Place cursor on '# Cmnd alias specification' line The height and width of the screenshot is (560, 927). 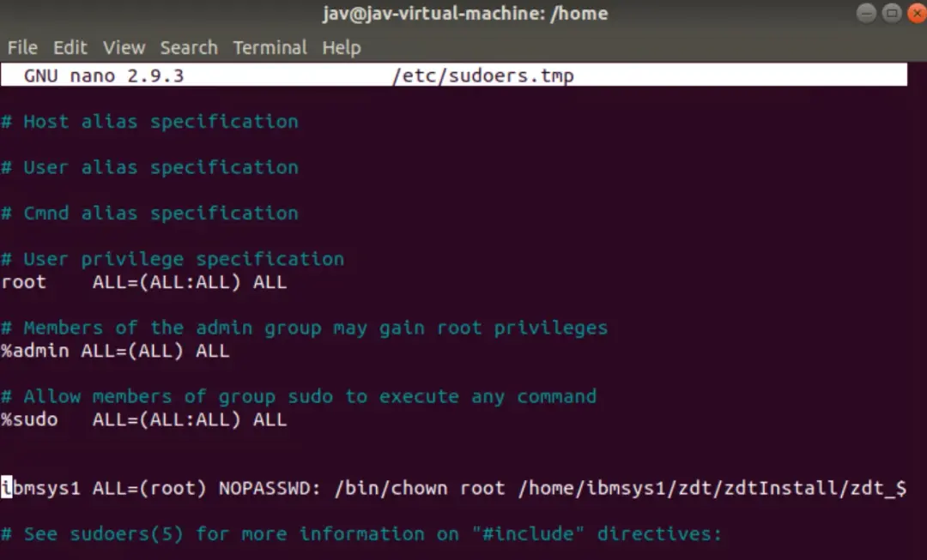pos(149,214)
